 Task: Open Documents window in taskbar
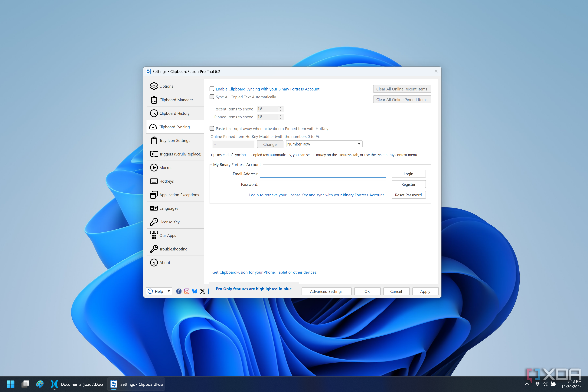coord(77,384)
